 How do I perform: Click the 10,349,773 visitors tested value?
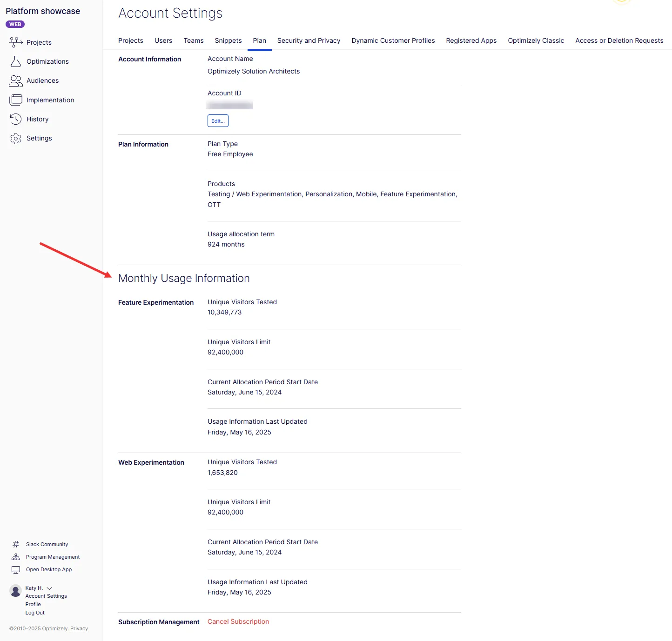tap(225, 312)
